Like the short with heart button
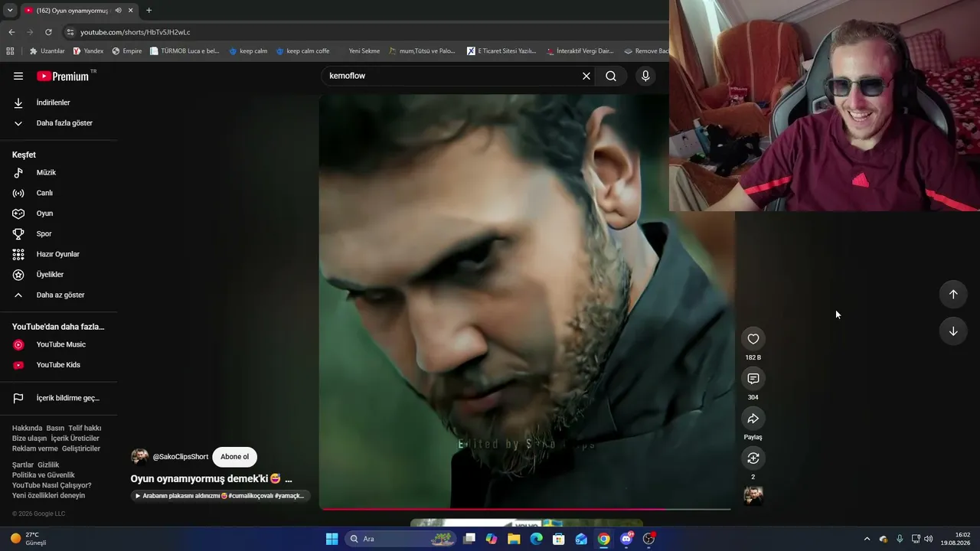Screen dimensions: 980x551 coord(753,339)
